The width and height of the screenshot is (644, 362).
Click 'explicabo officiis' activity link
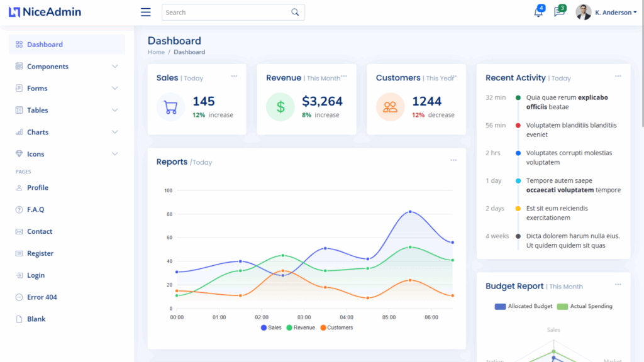pyautogui.click(x=567, y=102)
